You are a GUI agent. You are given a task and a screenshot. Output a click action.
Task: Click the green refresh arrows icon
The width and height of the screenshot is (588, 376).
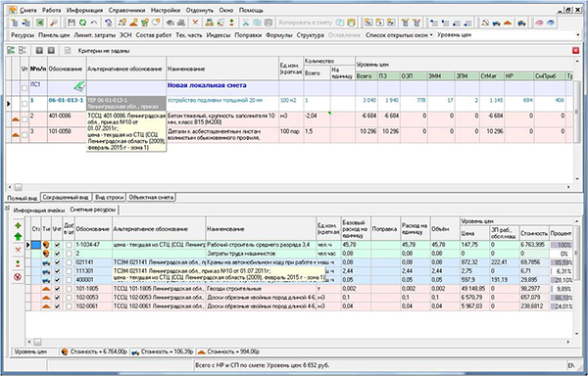[x=82, y=23]
